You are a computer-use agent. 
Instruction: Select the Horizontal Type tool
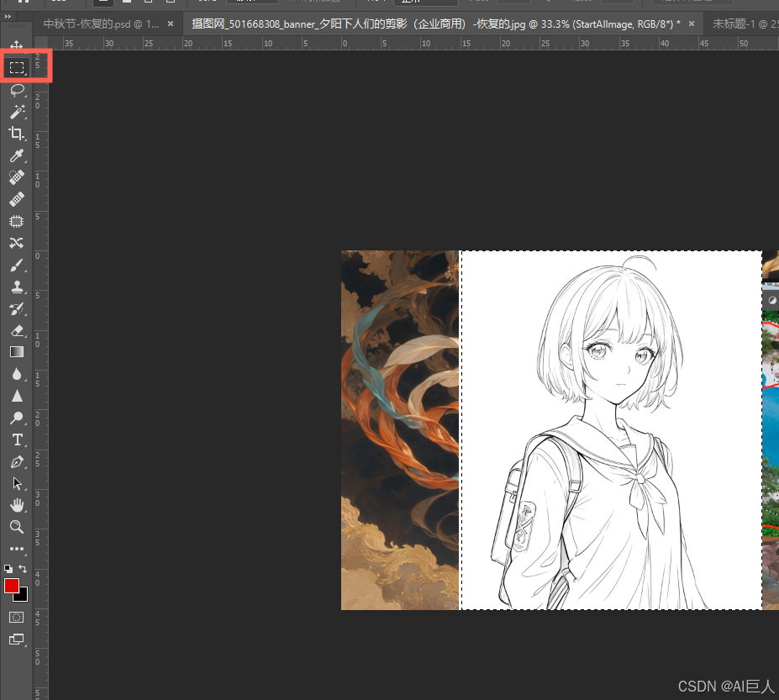pos(17,439)
